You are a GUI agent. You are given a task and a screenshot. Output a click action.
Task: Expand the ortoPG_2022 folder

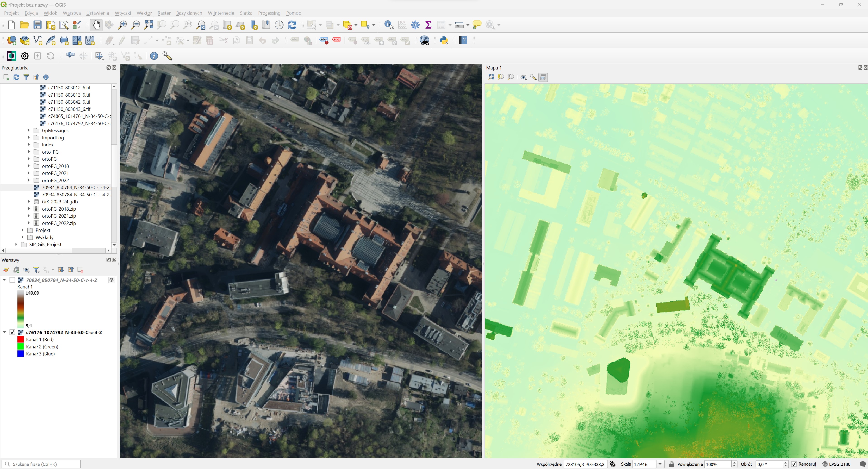pyautogui.click(x=29, y=180)
